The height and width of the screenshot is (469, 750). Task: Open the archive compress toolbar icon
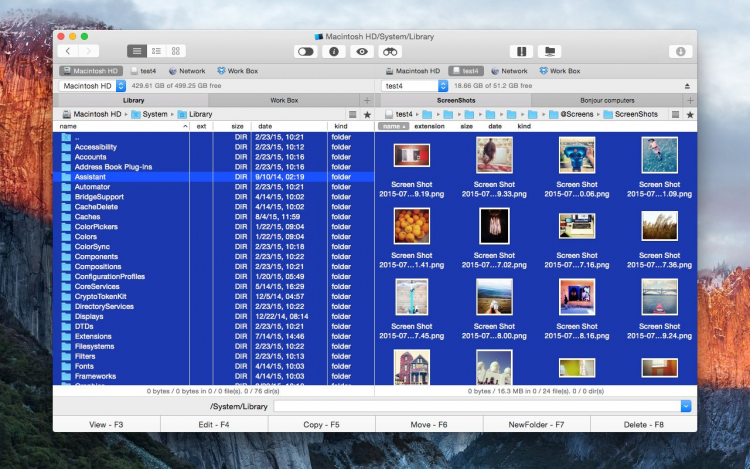tap(520, 51)
